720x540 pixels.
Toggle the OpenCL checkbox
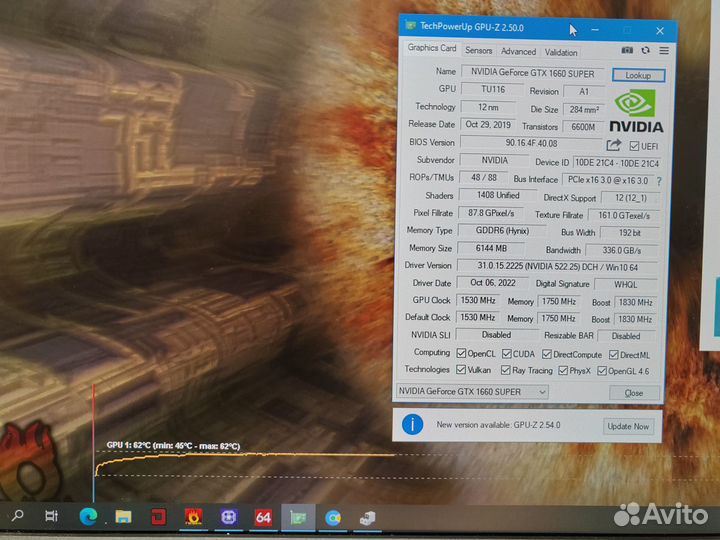(461, 353)
